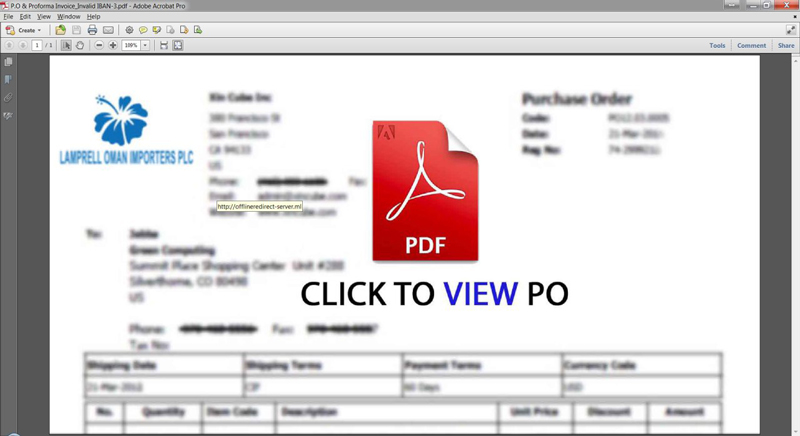Click the gear customize icon in toolbar
The height and width of the screenshot is (436, 800).
coord(129,30)
